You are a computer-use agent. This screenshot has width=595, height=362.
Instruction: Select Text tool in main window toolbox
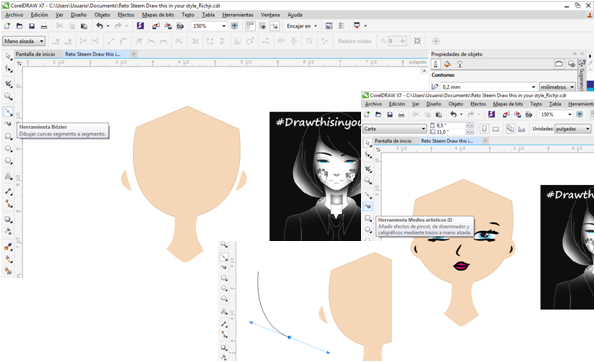click(x=8, y=176)
